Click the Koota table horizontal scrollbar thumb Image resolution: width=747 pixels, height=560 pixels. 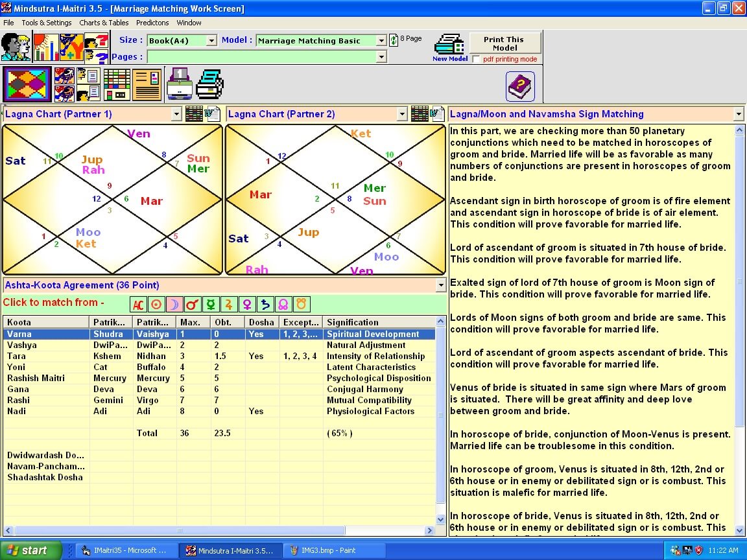tap(180, 530)
